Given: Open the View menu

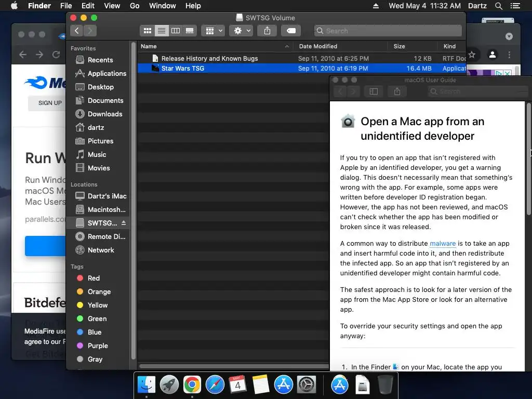Looking at the screenshot, I should 112,6.
